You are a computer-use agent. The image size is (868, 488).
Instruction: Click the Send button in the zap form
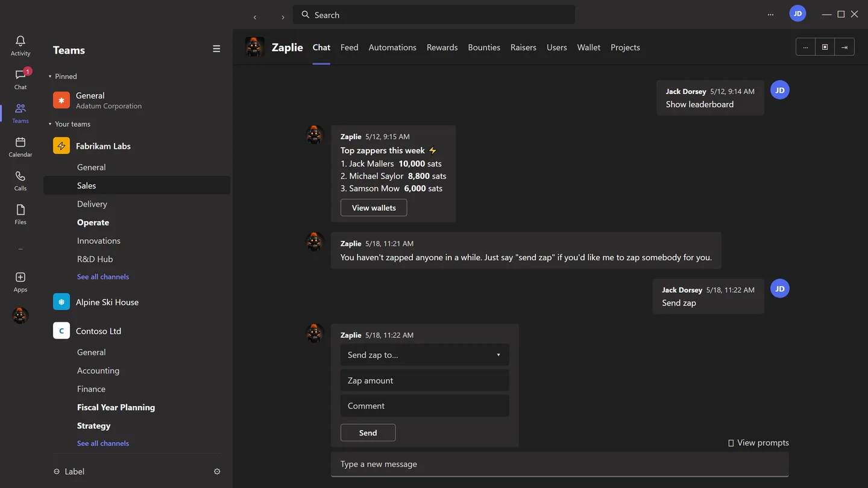368,433
